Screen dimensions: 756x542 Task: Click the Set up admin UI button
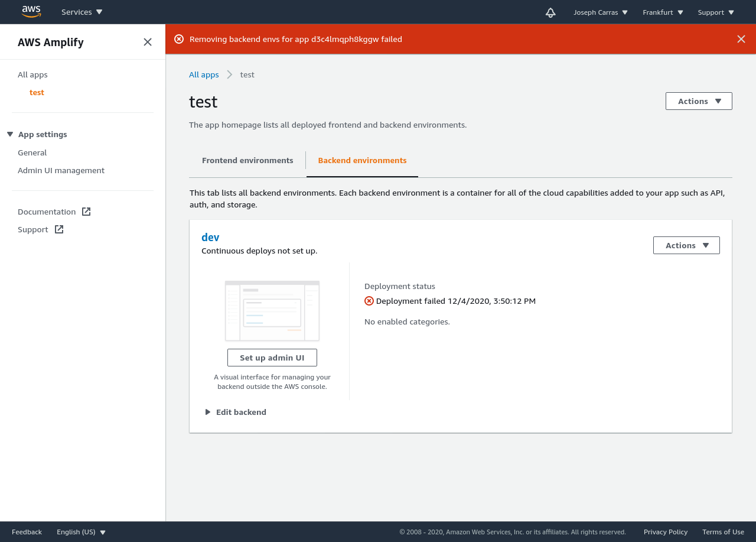[x=272, y=357]
